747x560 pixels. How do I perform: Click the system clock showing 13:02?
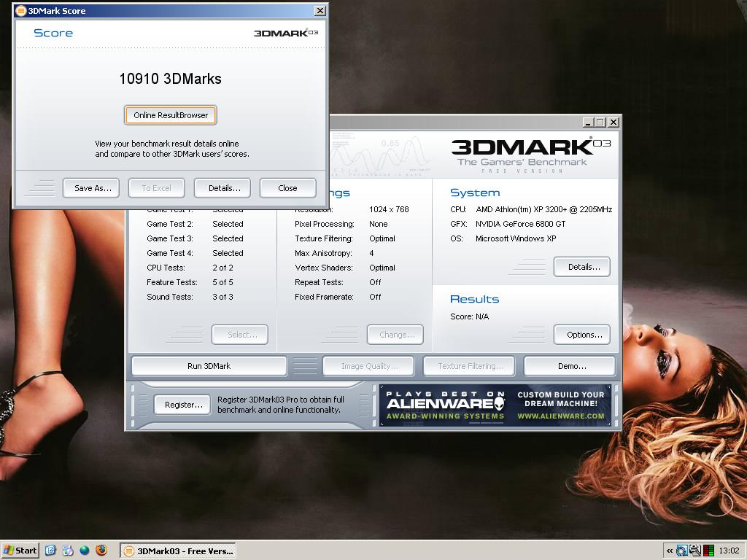point(729,551)
